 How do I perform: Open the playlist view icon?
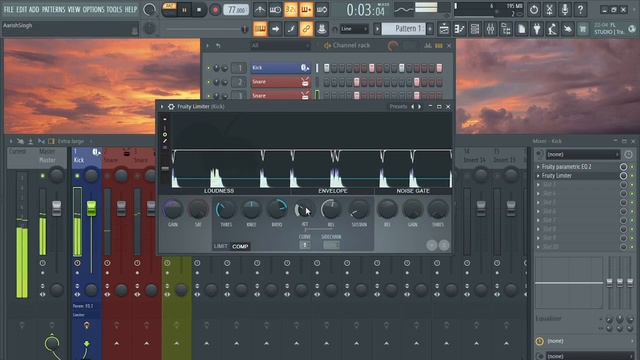(x=444, y=29)
